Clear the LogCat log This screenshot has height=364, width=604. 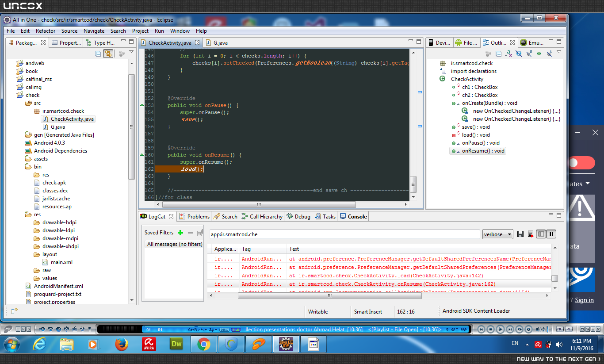[531, 234]
